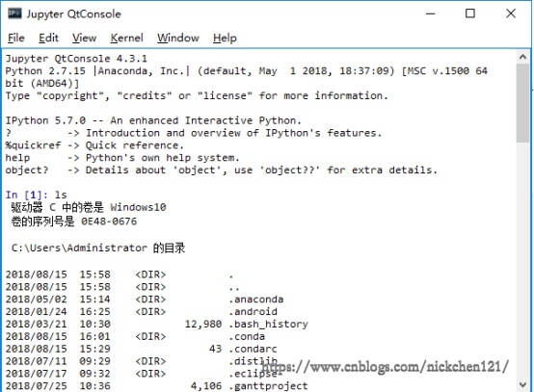Click the '.conda' directory entry

point(247,336)
